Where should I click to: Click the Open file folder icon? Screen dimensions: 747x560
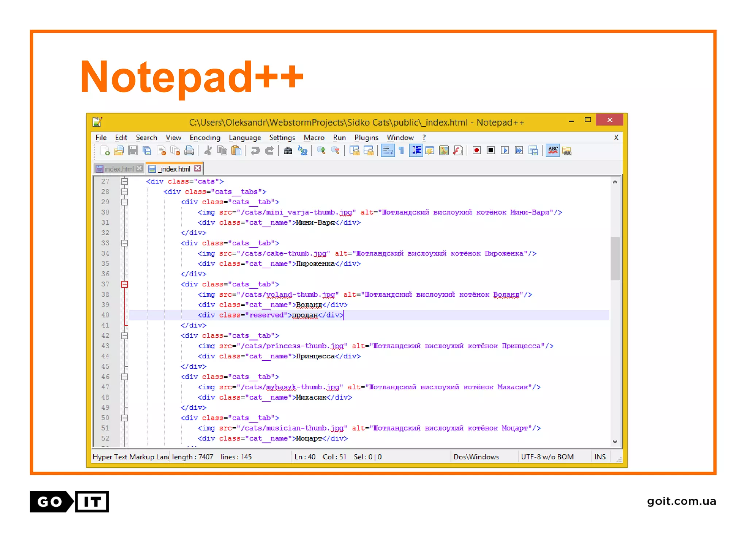(119, 151)
